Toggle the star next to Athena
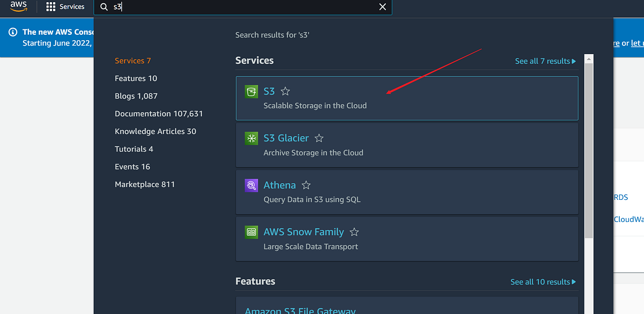Screen dimensions: 644x314 click(306, 185)
